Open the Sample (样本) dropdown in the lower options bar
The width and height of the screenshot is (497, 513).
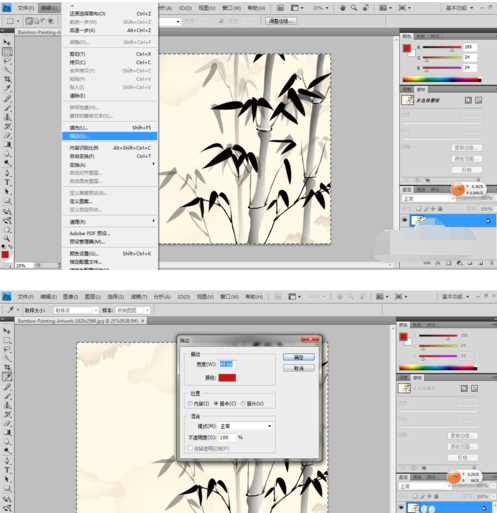point(133,310)
